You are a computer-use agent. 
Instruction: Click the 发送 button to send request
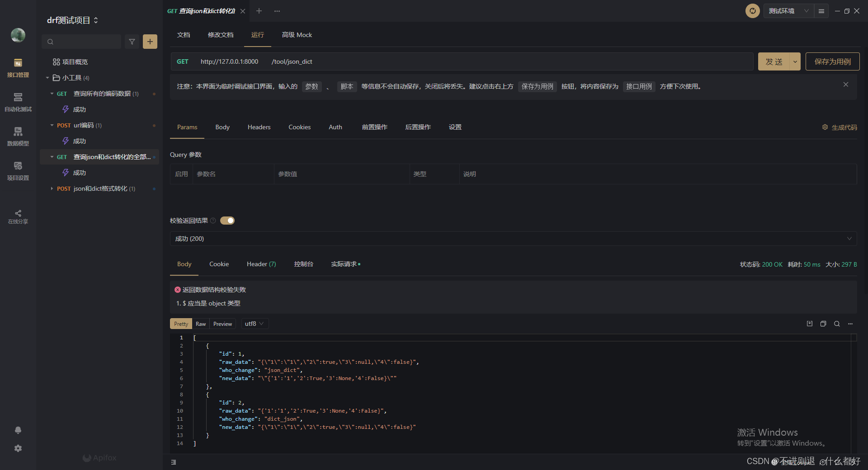point(774,61)
